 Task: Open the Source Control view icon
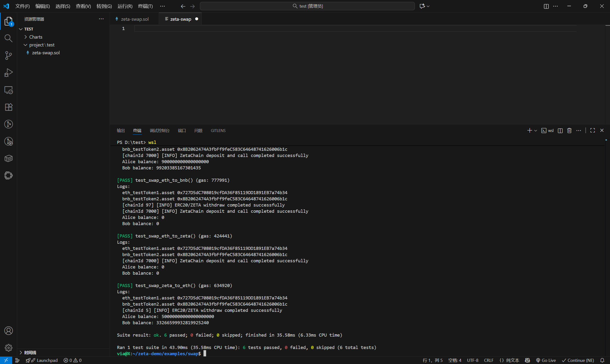tap(9, 56)
